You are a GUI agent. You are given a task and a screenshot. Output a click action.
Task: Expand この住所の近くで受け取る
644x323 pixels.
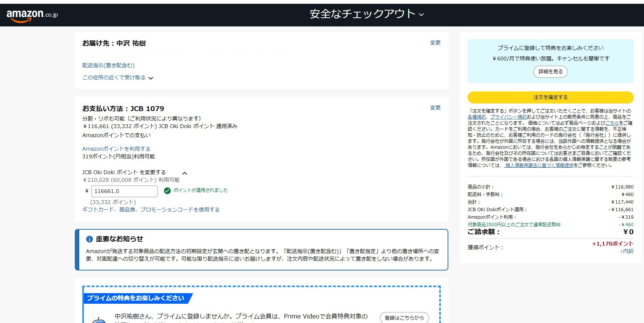[117, 77]
